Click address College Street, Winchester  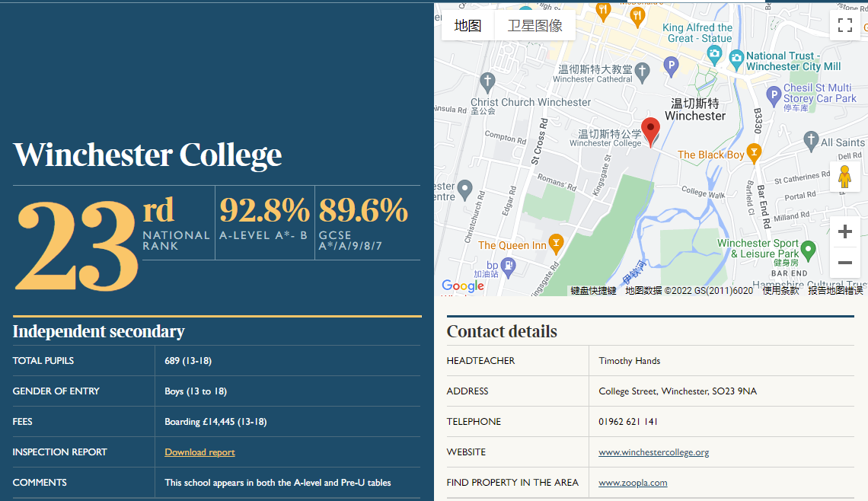coord(678,391)
